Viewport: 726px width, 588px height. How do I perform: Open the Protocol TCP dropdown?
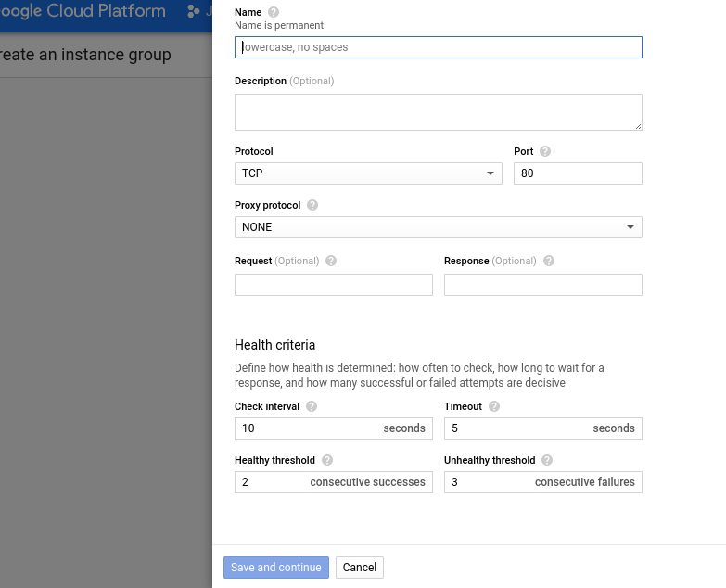(368, 173)
